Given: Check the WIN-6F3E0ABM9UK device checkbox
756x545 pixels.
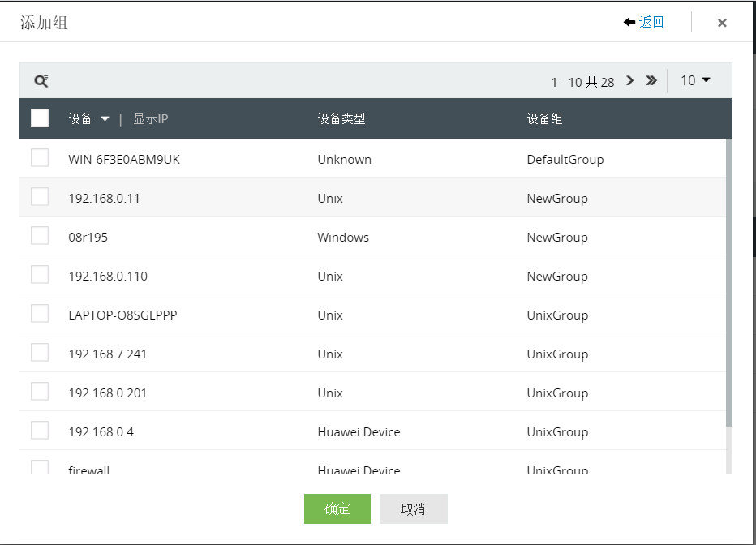Looking at the screenshot, I should pos(40,158).
